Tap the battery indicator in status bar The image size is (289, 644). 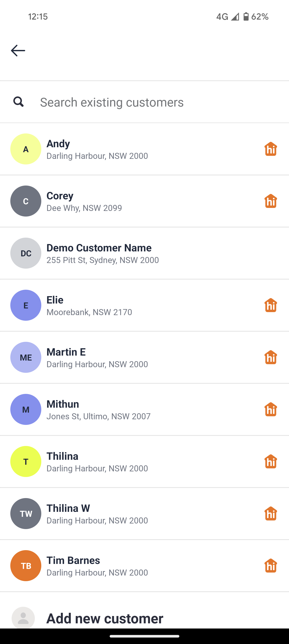coord(246,17)
